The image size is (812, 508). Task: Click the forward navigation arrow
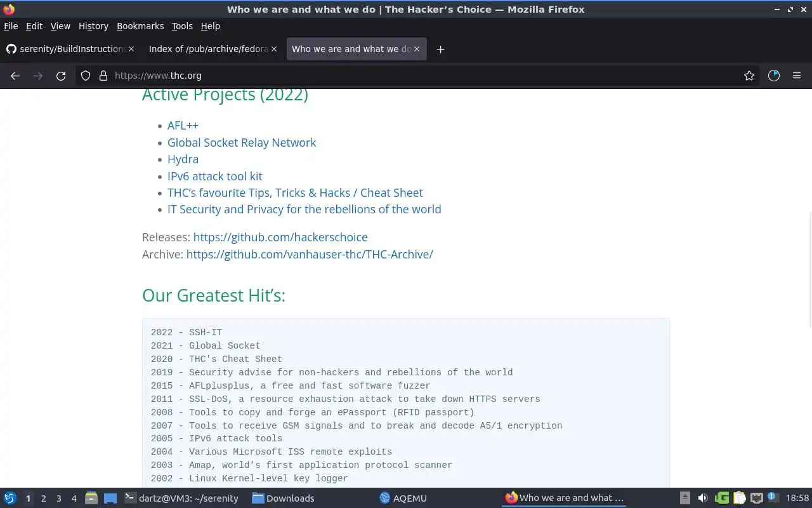38,76
